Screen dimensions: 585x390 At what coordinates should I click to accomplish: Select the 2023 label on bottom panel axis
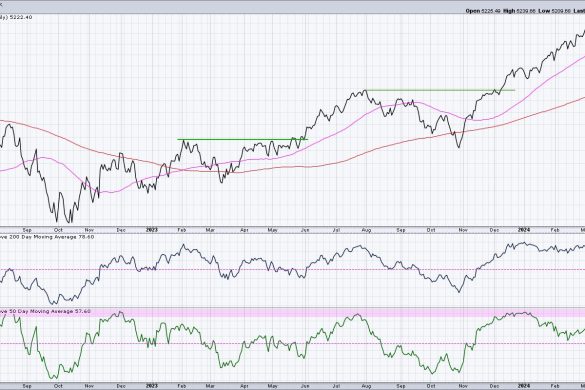tap(151, 386)
